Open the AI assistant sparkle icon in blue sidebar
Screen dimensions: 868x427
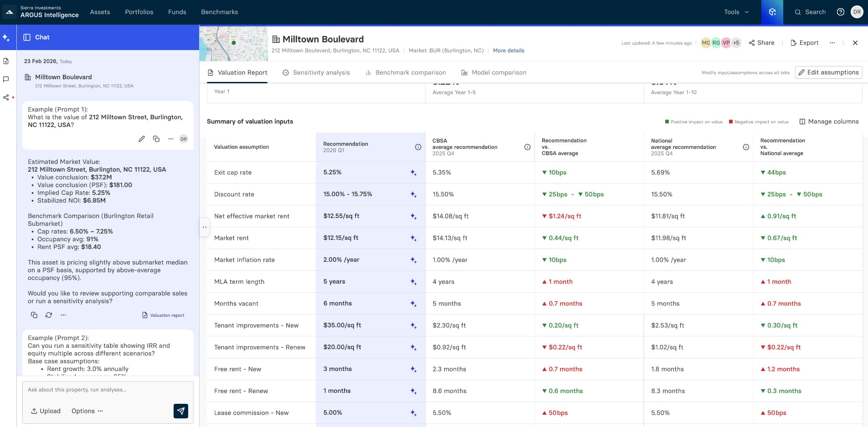click(x=6, y=37)
